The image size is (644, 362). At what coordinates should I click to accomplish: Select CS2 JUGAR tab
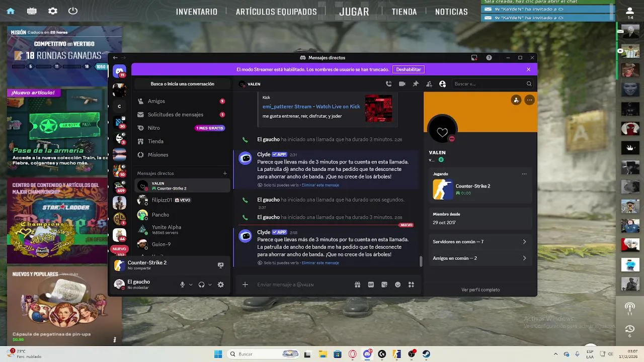click(x=354, y=12)
